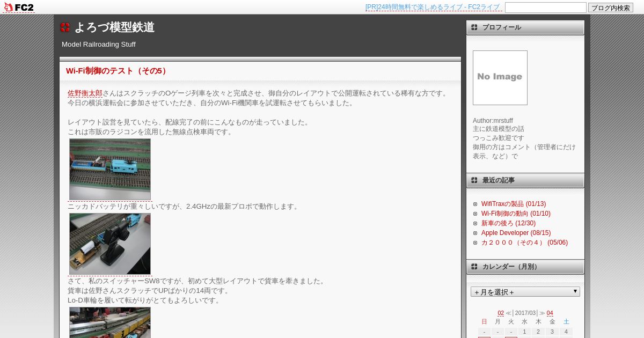Open the FC2ライブ PR advertisement link
Viewport: 644px width, 338px height.
pos(433,7)
